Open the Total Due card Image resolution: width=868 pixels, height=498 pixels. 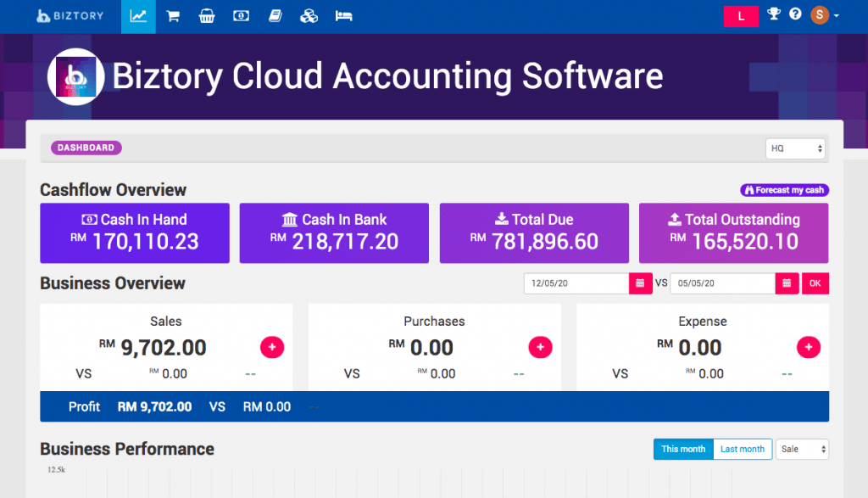tap(534, 232)
